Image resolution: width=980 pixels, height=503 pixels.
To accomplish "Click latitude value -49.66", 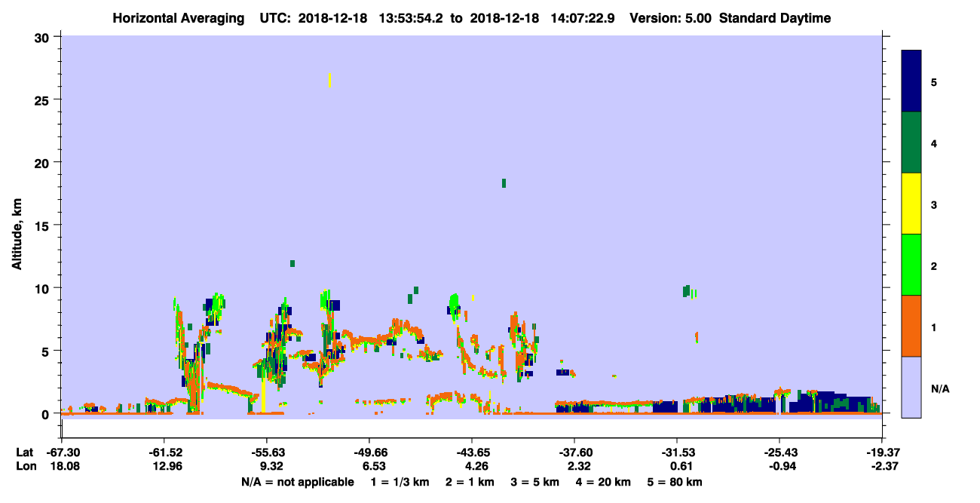I will pyautogui.click(x=369, y=452).
